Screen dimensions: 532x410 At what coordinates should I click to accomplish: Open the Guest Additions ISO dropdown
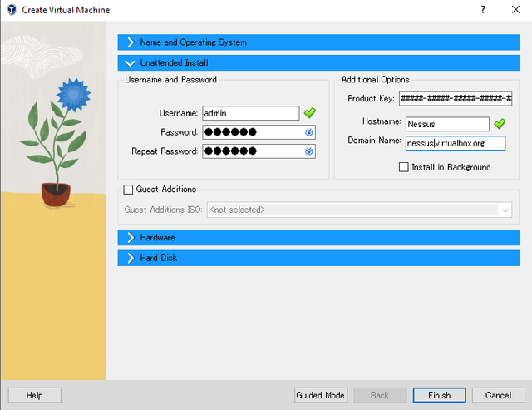(x=359, y=210)
